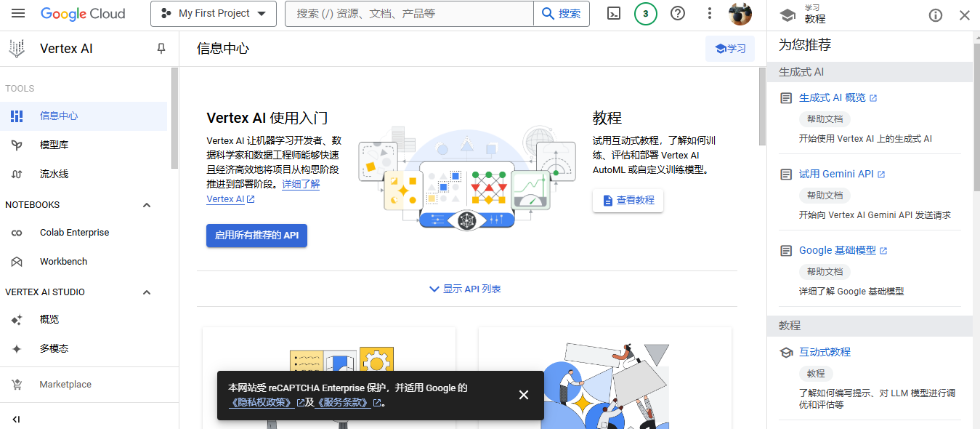Open 生成式 AI 概览 link
Screen dimensions: 980x429
point(838,97)
